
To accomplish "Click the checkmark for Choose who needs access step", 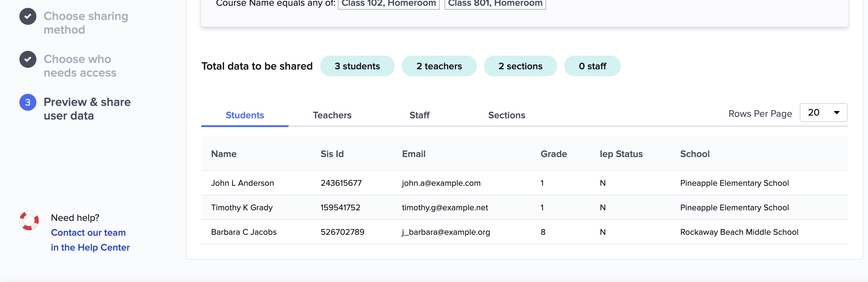I will 27,59.
